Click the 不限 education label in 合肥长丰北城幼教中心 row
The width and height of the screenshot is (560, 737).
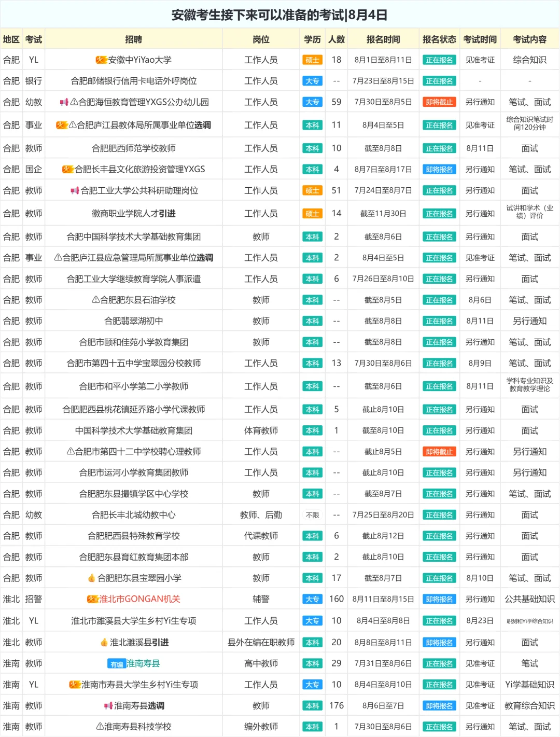313,515
